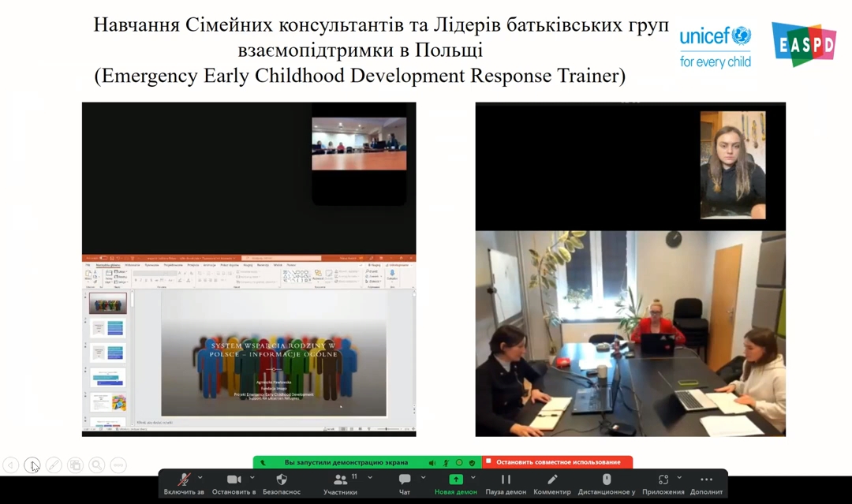Start a new share with green arrow
852x504 pixels.
[456, 480]
